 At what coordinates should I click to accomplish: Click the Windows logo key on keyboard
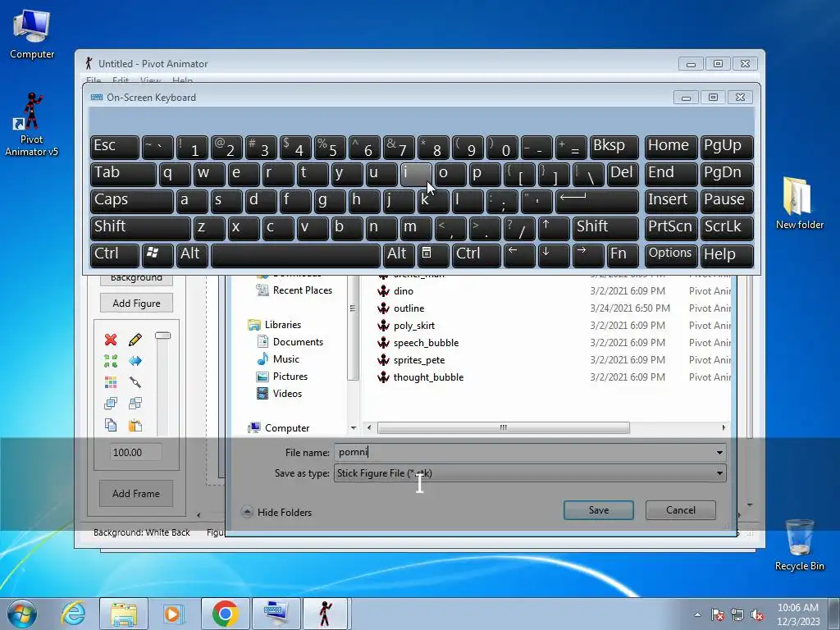pyautogui.click(x=157, y=255)
